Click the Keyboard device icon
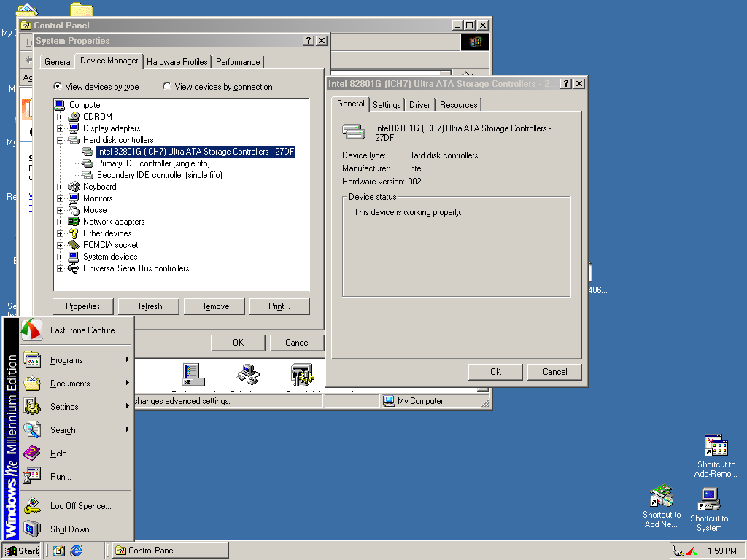The height and width of the screenshot is (560, 747). point(74,187)
